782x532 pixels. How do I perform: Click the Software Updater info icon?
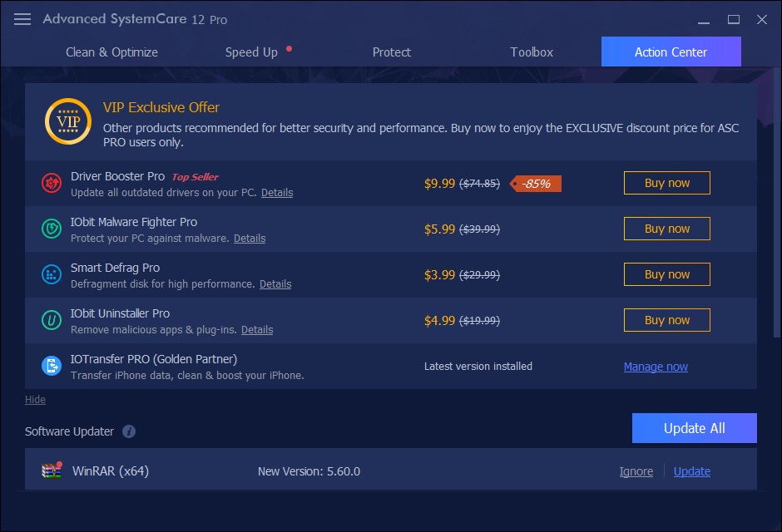click(129, 431)
